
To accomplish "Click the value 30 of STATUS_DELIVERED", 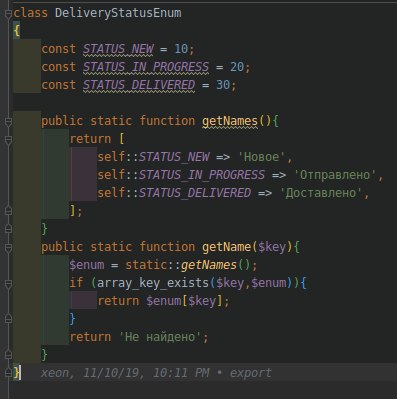I will (223, 85).
